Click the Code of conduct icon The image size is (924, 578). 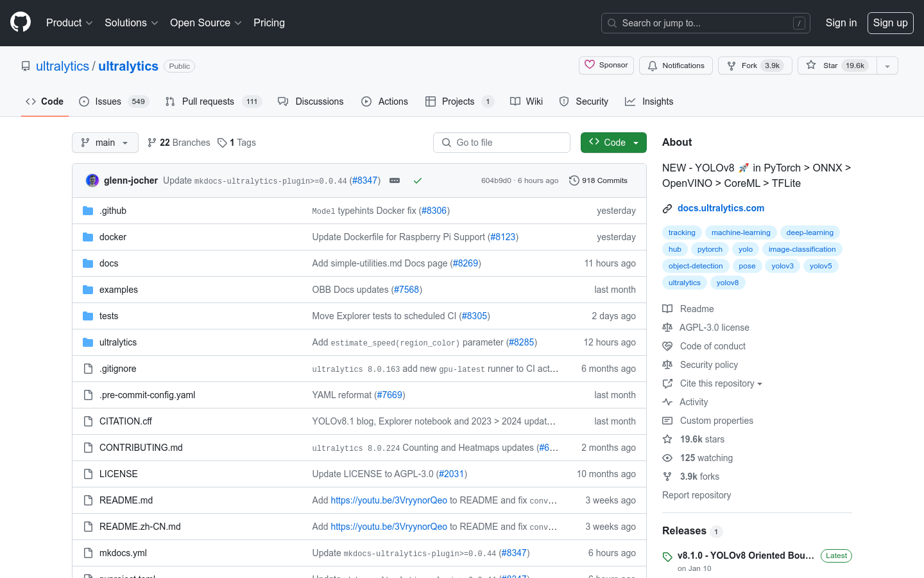pos(667,346)
